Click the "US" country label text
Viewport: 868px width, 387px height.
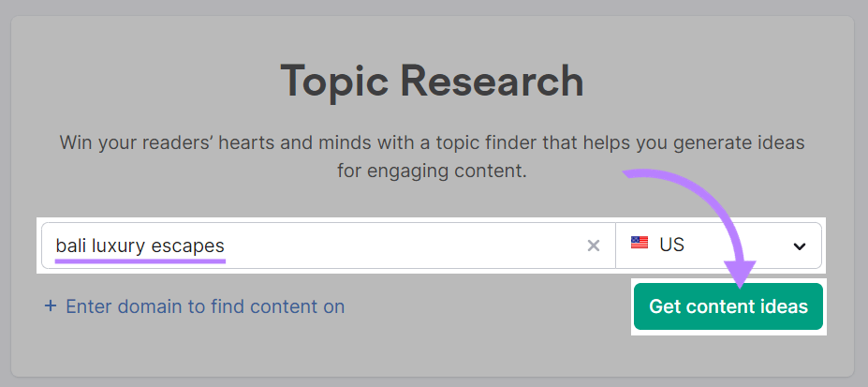pyautogui.click(x=671, y=246)
